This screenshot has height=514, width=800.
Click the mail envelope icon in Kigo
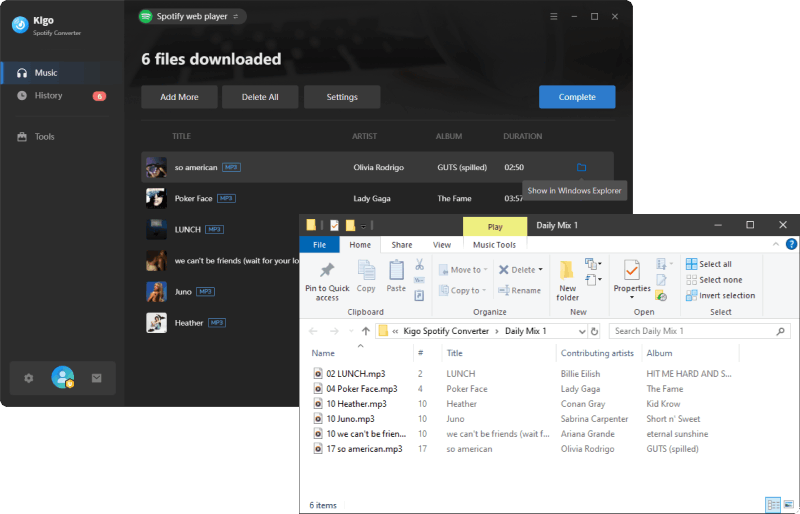coord(96,378)
